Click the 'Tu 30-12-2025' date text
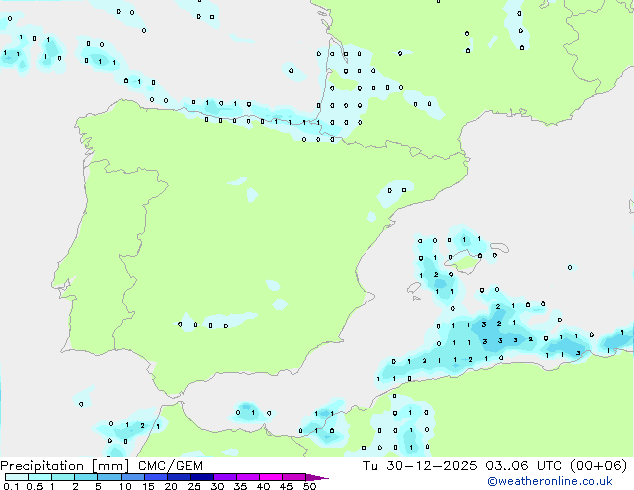Screen dimensions: 634x490 [420, 466]
